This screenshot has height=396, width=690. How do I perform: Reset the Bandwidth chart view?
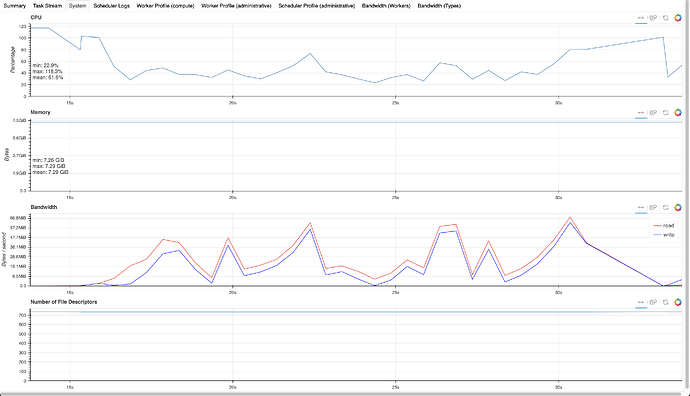point(665,208)
